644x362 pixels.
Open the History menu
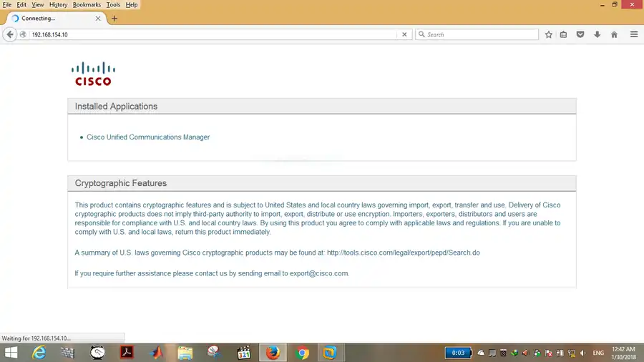tap(58, 4)
